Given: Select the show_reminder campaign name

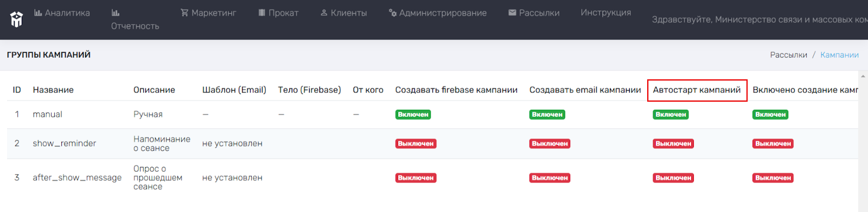Looking at the screenshot, I should (x=65, y=144).
